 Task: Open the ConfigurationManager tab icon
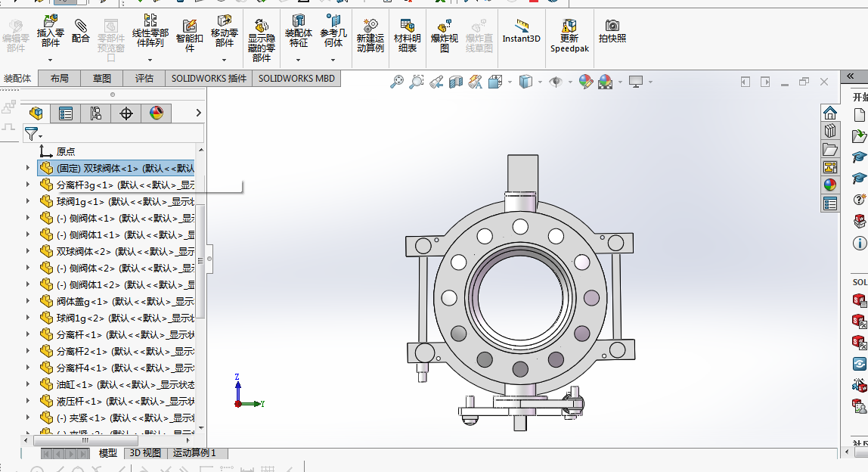coord(96,113)
